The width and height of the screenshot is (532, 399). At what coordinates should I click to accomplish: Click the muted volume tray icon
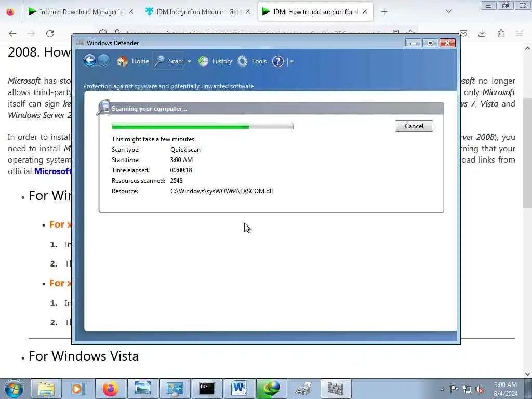pyautogui.click(x=480, y=389)
